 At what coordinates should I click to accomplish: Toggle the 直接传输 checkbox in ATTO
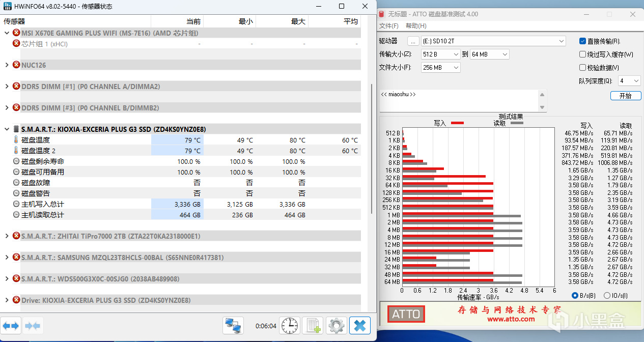583,41
